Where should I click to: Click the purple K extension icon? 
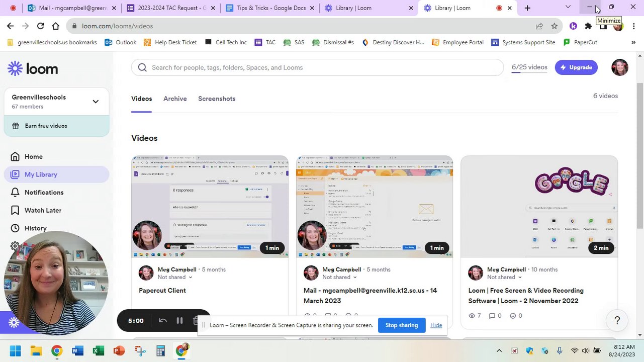pos(573,26)
